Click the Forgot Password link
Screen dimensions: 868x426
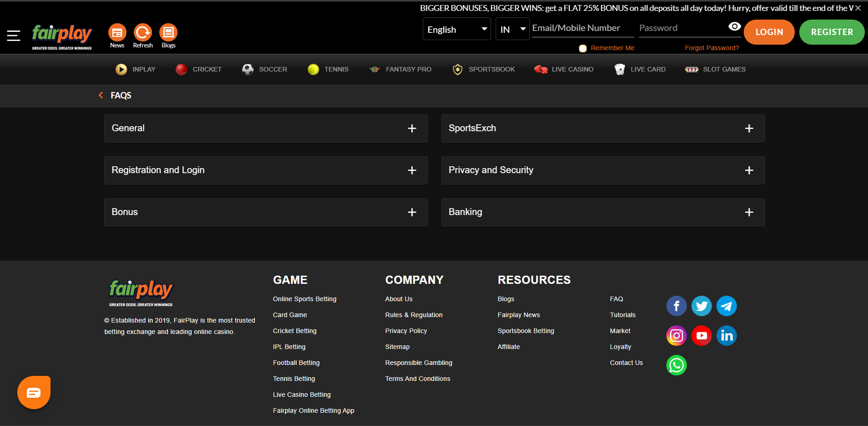coord(712,48)
